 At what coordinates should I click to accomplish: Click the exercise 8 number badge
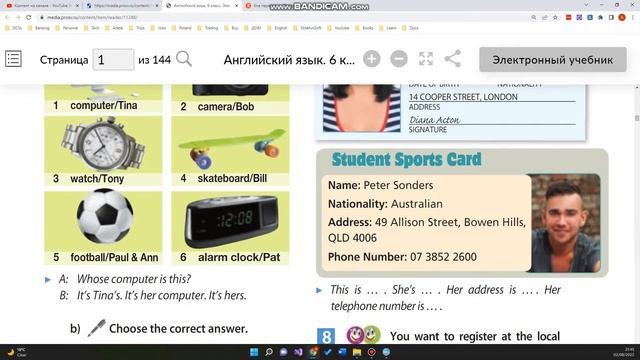(x=326, y=337)
